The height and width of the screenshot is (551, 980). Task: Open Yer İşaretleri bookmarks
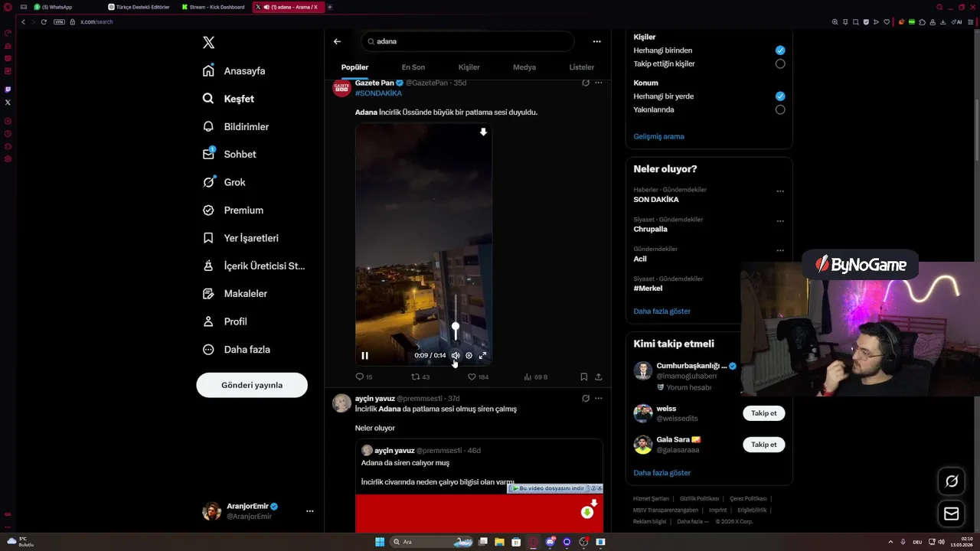tap(241, 238)
